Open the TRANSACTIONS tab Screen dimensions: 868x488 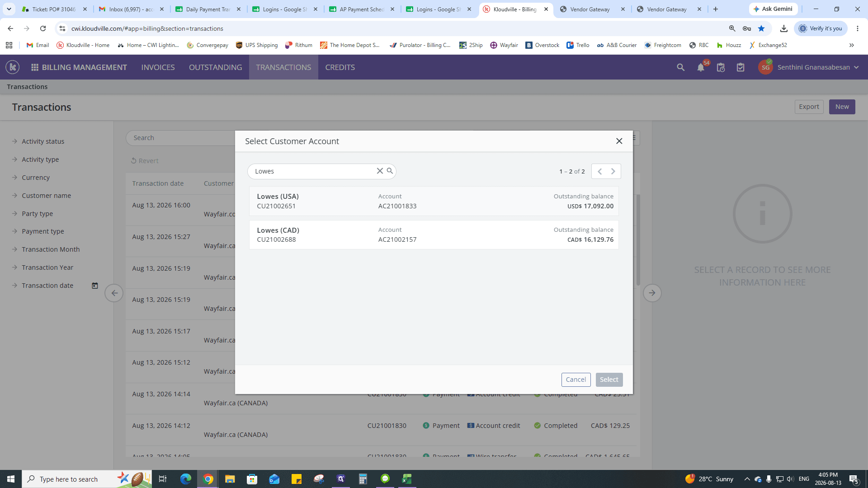click(x=283, y=67)
